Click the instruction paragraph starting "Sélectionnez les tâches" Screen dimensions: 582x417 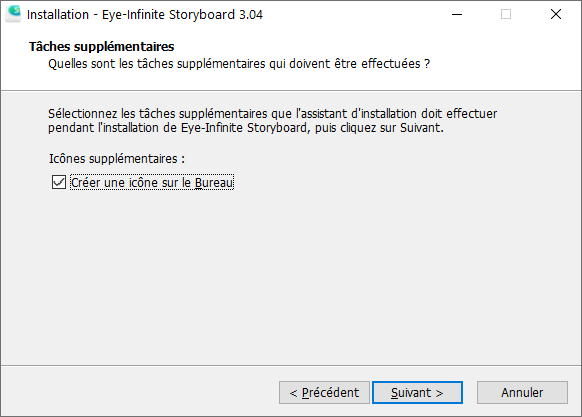point(272,120)
